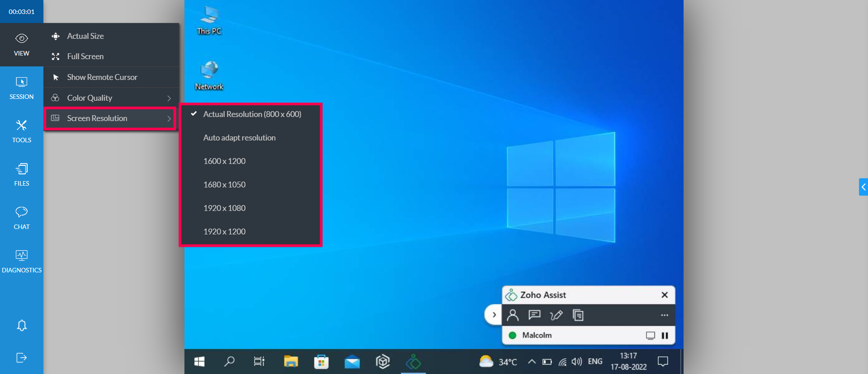Open the VIEW sidebar section
This screenshot has width=868, height=374.
coord(22,45)
